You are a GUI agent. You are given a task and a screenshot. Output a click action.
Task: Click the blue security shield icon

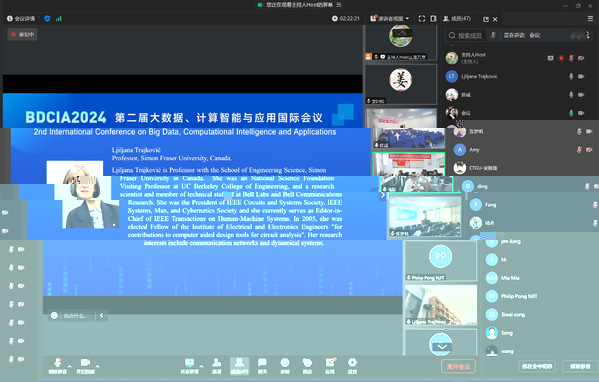pos(47,18)
